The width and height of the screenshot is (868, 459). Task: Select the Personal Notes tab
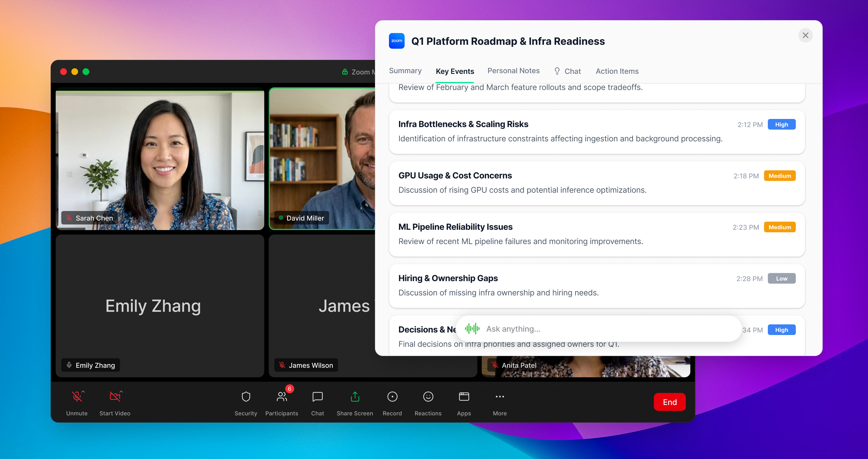513,71
